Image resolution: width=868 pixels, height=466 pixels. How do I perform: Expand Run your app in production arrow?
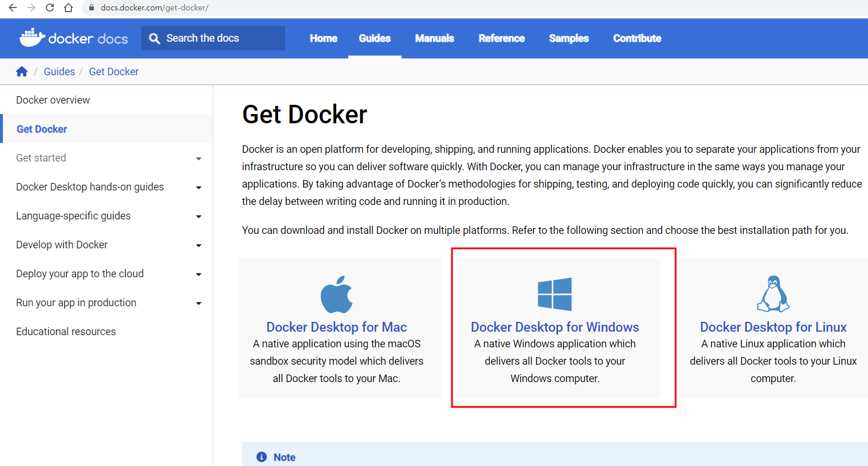pos(199,303)
